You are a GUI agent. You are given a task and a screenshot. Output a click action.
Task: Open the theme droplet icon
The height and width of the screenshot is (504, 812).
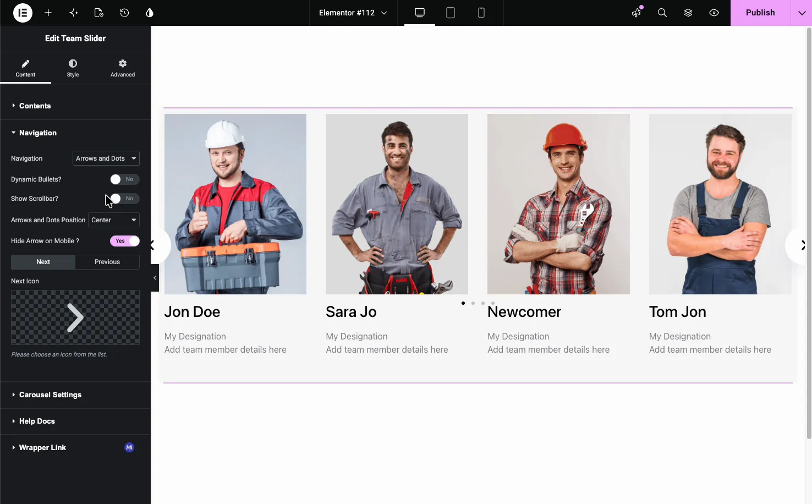(150, 13)
